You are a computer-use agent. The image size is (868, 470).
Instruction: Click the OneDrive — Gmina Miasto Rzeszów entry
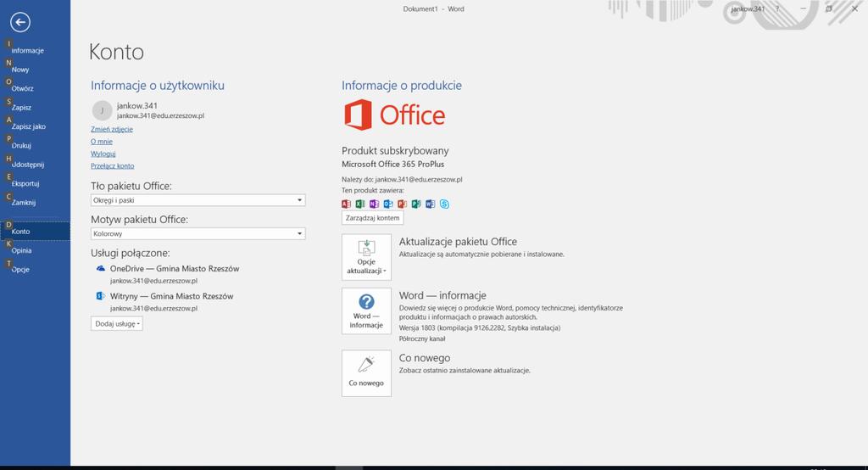point(175,268)
